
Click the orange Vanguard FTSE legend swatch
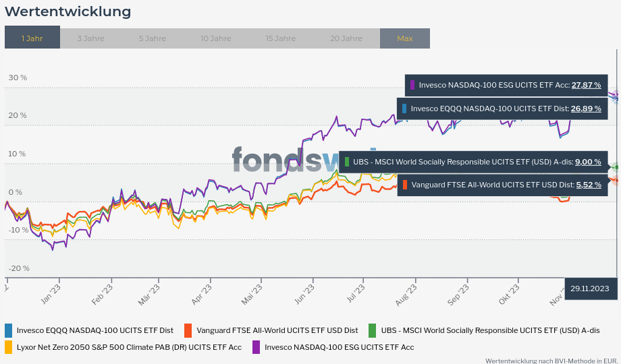coord(188,330)
